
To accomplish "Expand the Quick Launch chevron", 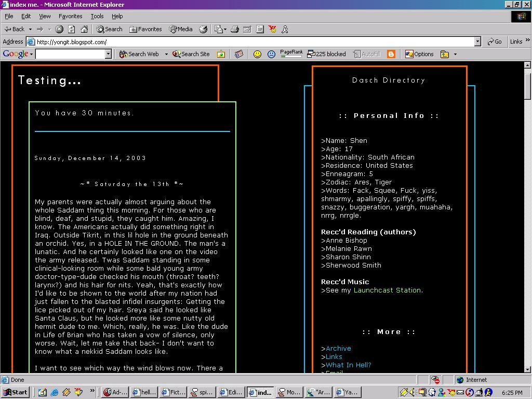I will coord(92,391).
